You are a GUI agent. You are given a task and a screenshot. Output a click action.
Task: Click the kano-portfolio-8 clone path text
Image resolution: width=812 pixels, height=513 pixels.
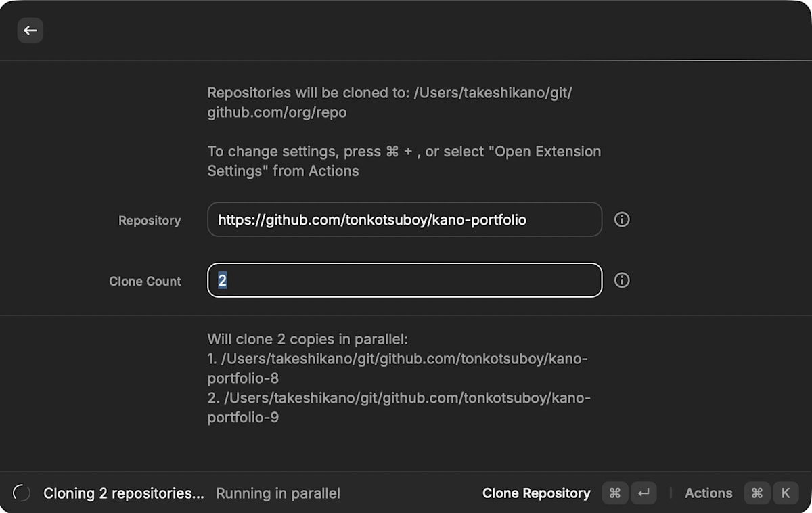[398, 368]
